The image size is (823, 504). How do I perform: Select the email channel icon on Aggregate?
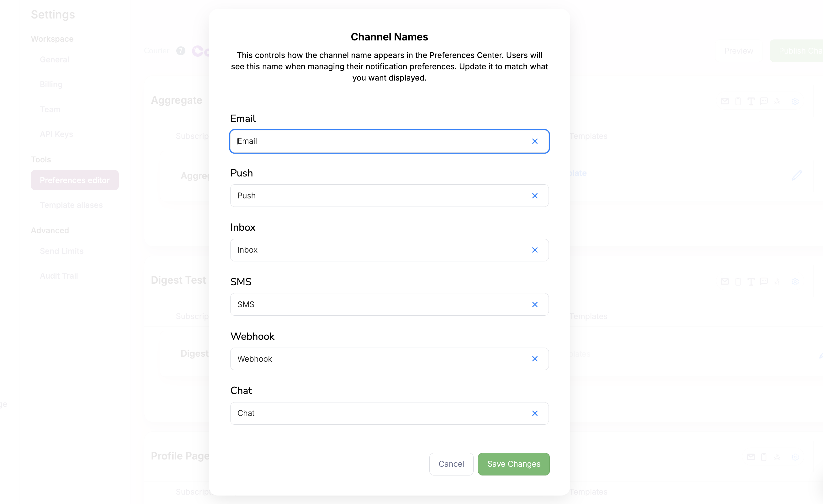click(725, 101)
